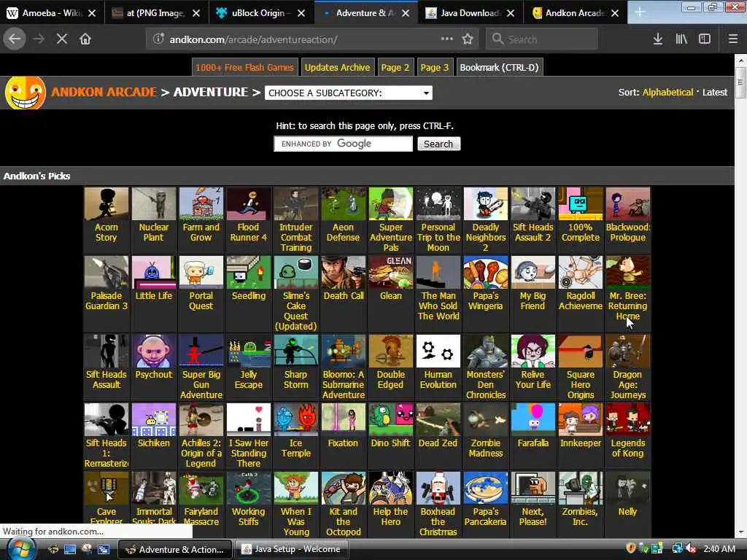Open the 1000+ Free Flash Games tab
This screenshot has width=747, height=560.
(244, 68)
